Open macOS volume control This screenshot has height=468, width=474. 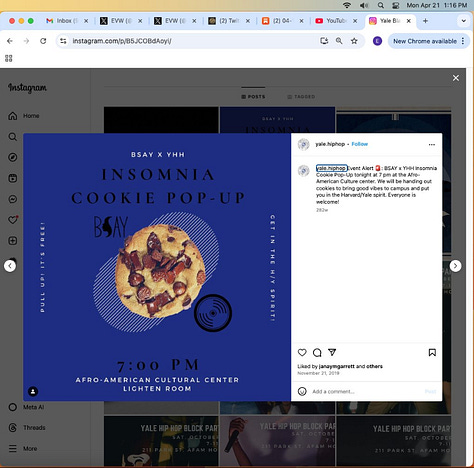[364, 5]
